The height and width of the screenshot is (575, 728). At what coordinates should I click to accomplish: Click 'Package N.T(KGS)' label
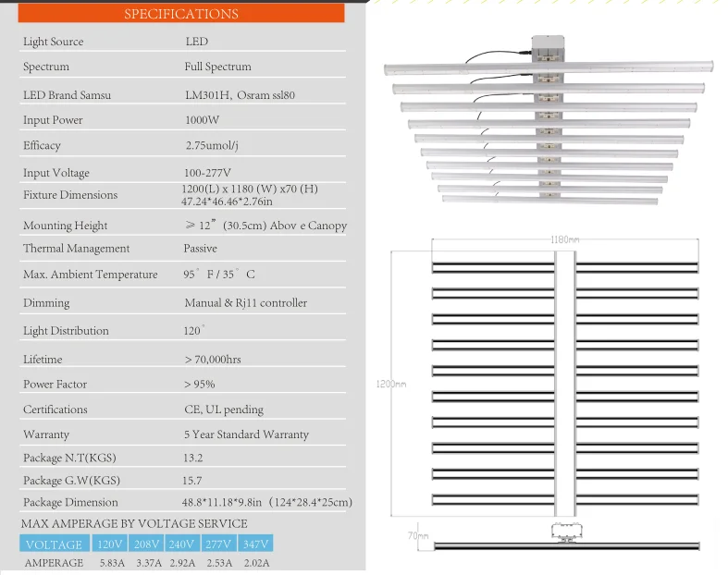(x=69, y=458)
